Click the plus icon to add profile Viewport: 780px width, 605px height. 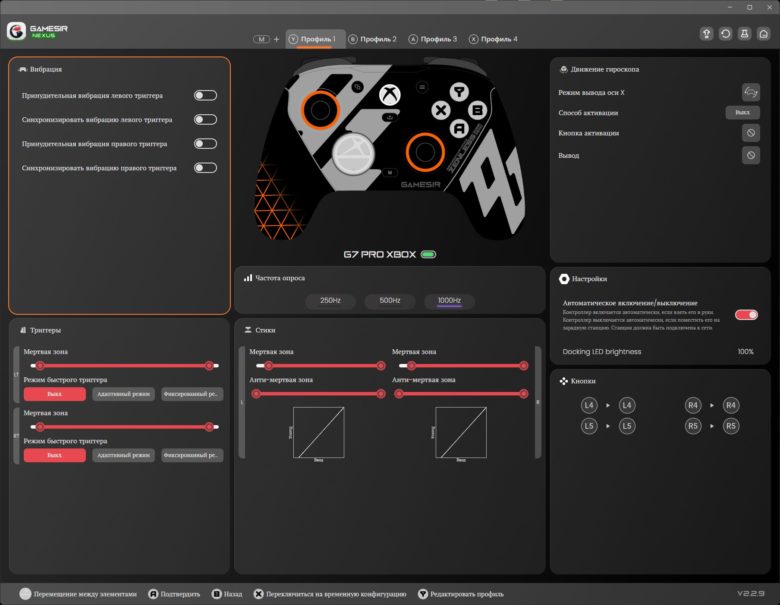(277, 39)
